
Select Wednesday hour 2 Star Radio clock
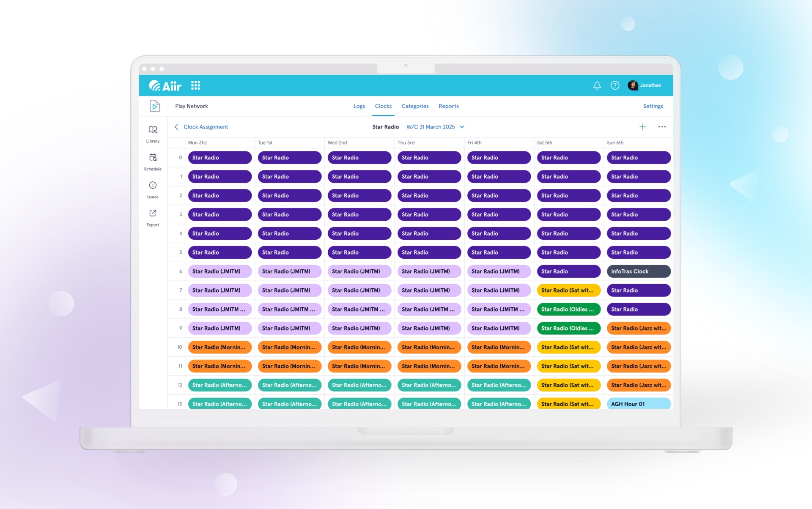[359, 196]
